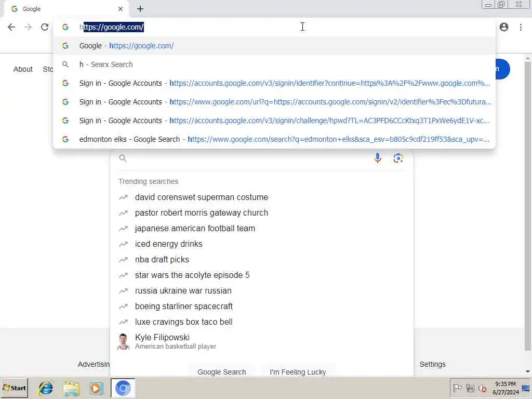The height and width of the screenshot is (399, 532).
Task: Open Windows Explorer folder taskbar icon
Action: pyautogui.click(x=71, y=388)
